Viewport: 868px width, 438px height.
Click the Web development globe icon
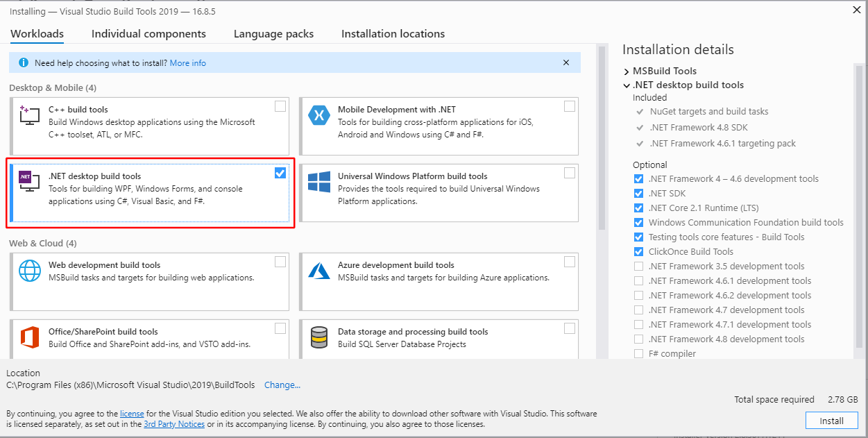(29, 271)
